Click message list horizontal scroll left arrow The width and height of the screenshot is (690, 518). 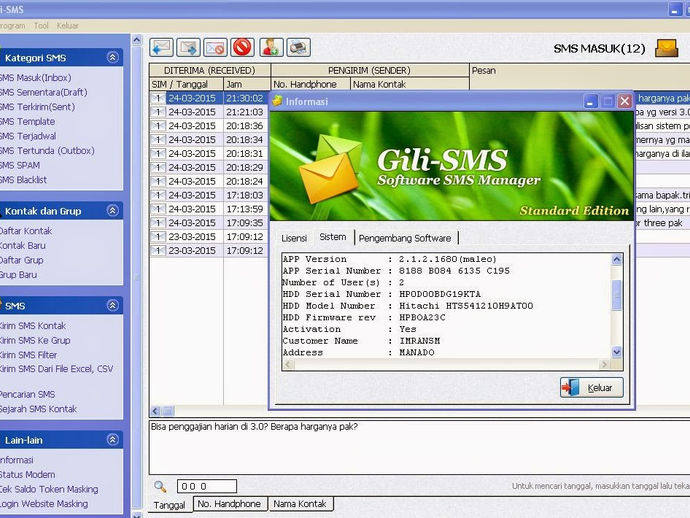155,411
